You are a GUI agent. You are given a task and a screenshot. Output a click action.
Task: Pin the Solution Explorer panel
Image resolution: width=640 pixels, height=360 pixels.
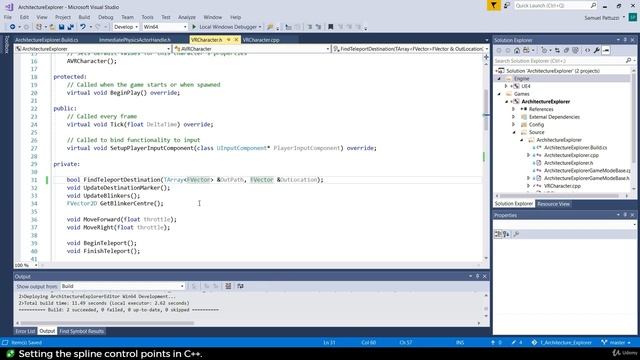click(625, 40)
